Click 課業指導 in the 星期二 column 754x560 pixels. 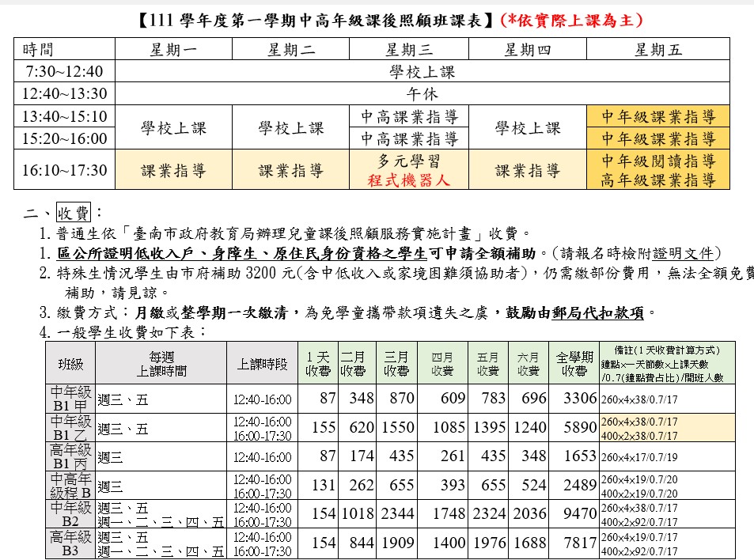[291, 170]
